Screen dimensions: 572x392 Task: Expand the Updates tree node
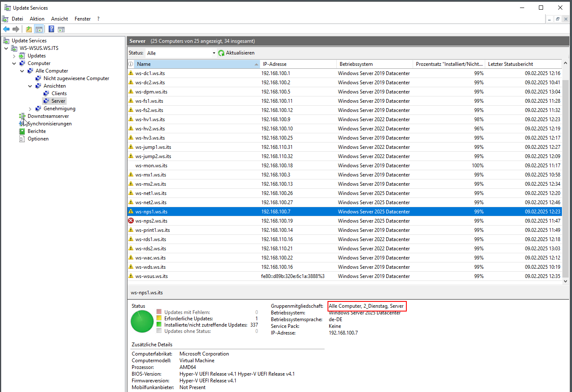[x=14, y=56]
